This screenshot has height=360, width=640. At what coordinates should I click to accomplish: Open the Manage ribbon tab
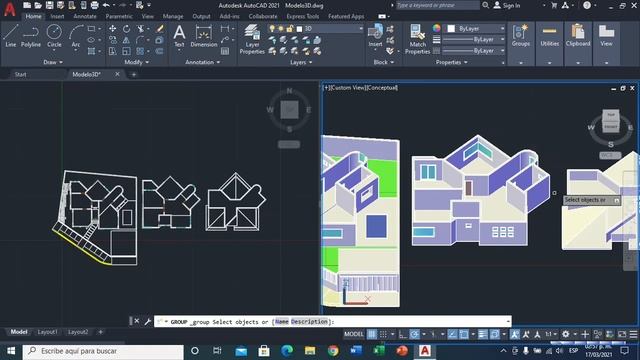tap(173, 16)
